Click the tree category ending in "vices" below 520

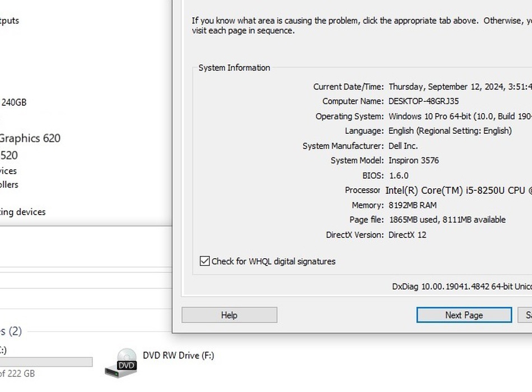coord(8,171)
